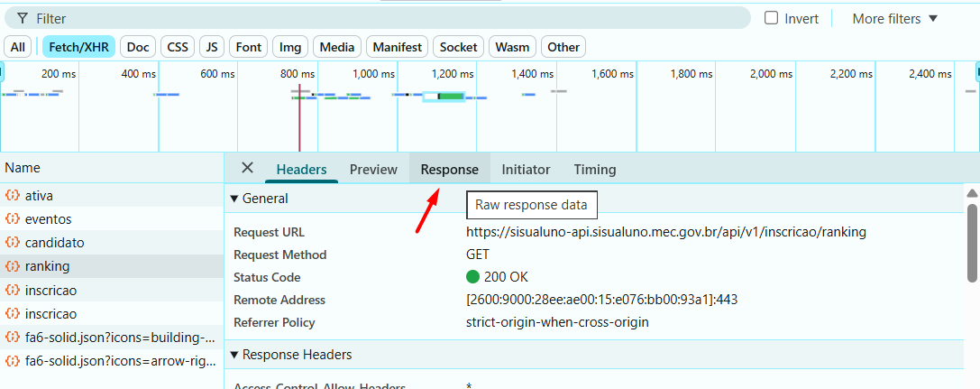The width and height of the screenshot is (980, 389).
Task: Select the All request type filter
Action: [18, 47]
